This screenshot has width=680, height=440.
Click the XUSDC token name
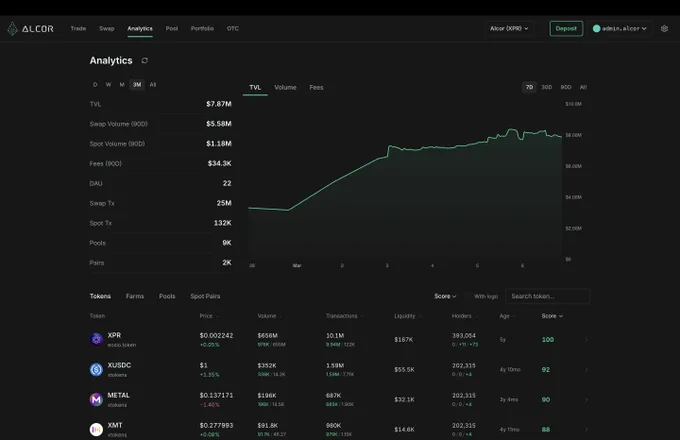tap(119, 365)
